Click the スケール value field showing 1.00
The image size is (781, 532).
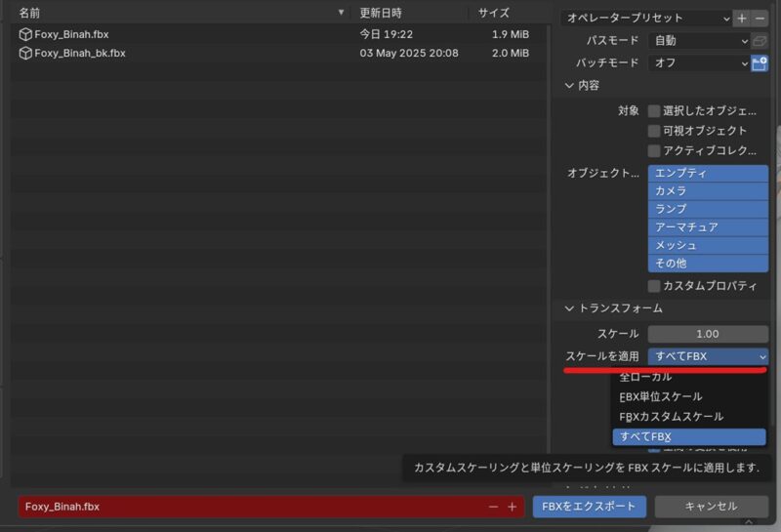click(x=708, y=334)
